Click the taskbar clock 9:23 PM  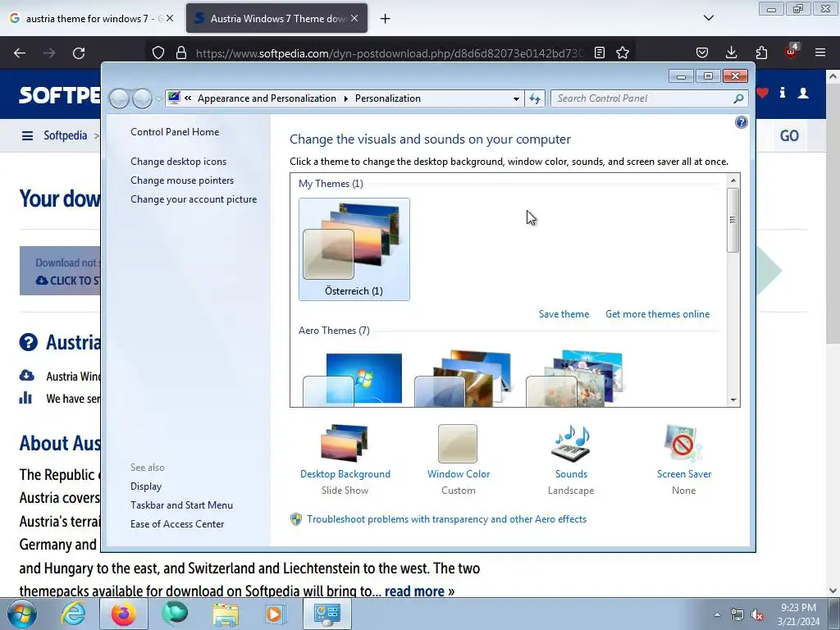pos(798,608)
